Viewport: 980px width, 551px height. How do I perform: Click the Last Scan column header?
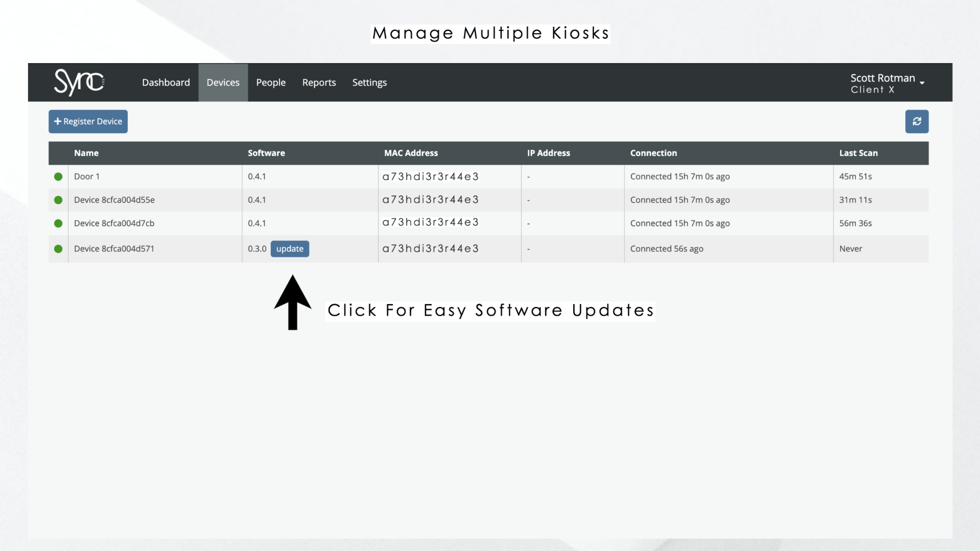pyautogui.click(x=858, y=153)
